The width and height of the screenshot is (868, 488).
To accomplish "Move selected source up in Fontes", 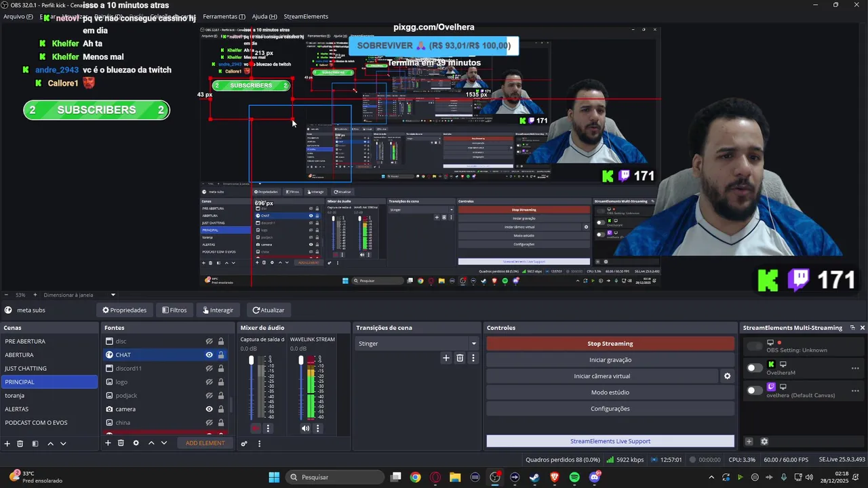I will pyautogui.click(x=151, y=443).
